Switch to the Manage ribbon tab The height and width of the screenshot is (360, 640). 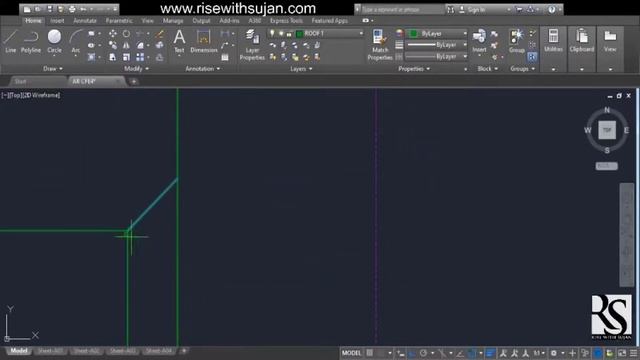173,20
